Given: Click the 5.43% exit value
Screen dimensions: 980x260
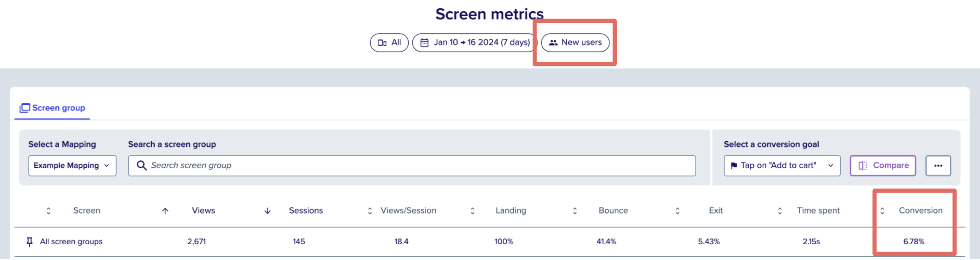Looking at the screenshot, I should click(x=709, y=242).
